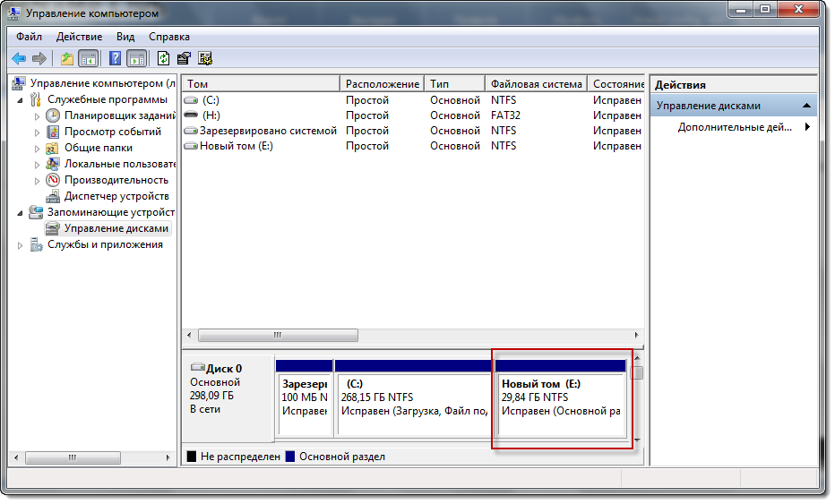Viewport: 835px width, 504px height.
Task: Click the NTFS cell in Новый том row
Action: click(504, 146)
